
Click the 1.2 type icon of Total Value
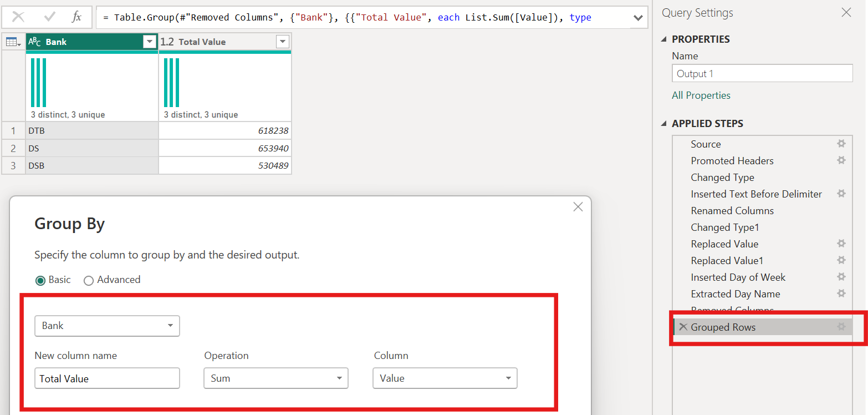point(167,42)
